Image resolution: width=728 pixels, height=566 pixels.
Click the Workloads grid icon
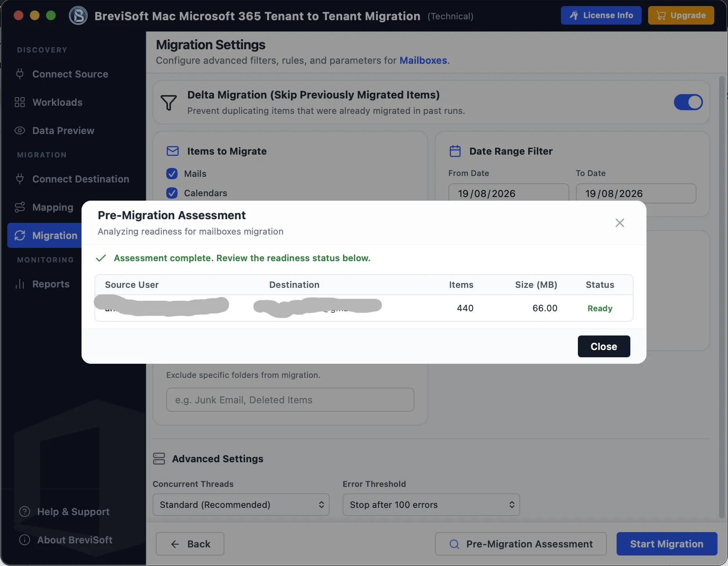(x=20, y=102)
